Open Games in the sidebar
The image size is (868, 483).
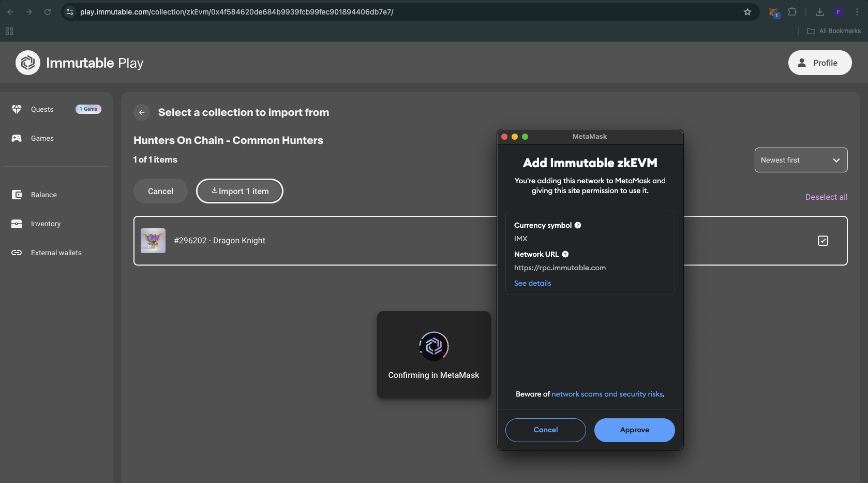pos(42,138)
